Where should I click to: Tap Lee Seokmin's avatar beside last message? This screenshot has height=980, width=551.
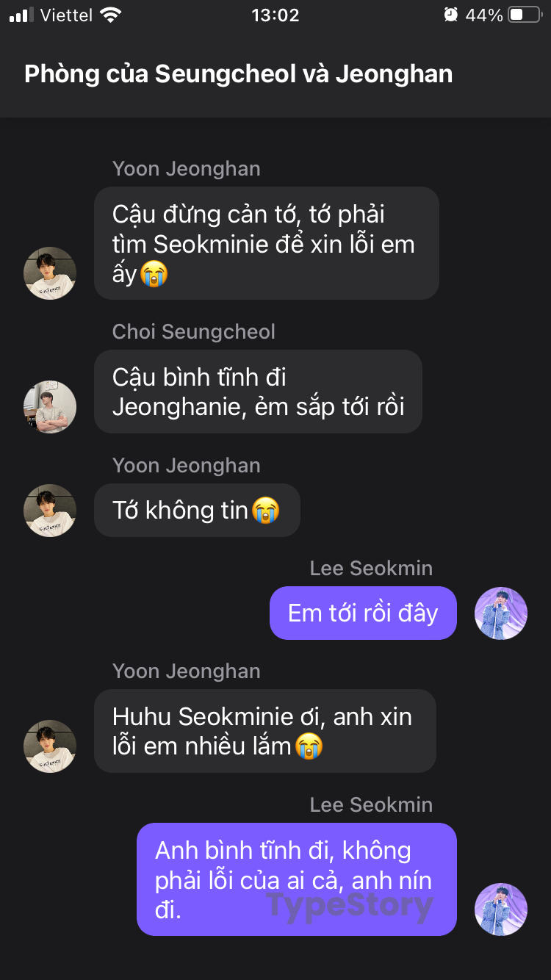501,909
